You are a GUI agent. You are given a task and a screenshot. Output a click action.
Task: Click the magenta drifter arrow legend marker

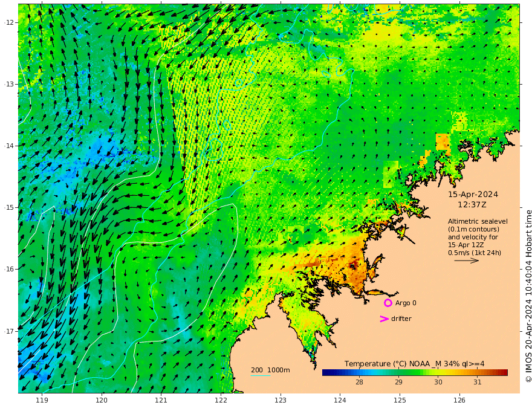click(x=384, y=319)
